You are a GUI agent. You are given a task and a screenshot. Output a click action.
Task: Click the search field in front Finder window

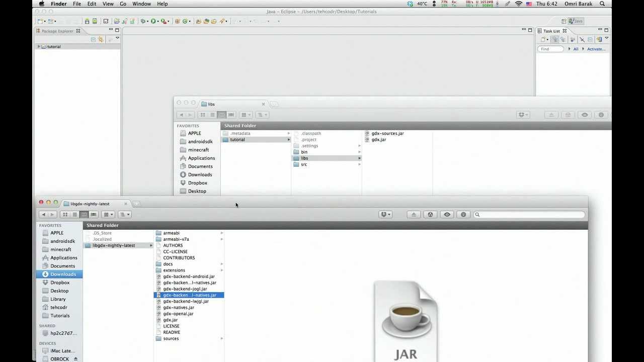point(529,215)
